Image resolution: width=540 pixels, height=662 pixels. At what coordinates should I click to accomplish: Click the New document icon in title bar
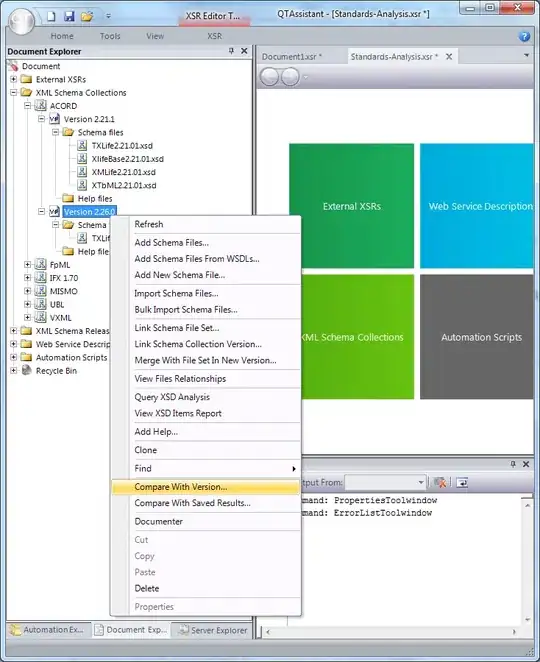point(51,16)
